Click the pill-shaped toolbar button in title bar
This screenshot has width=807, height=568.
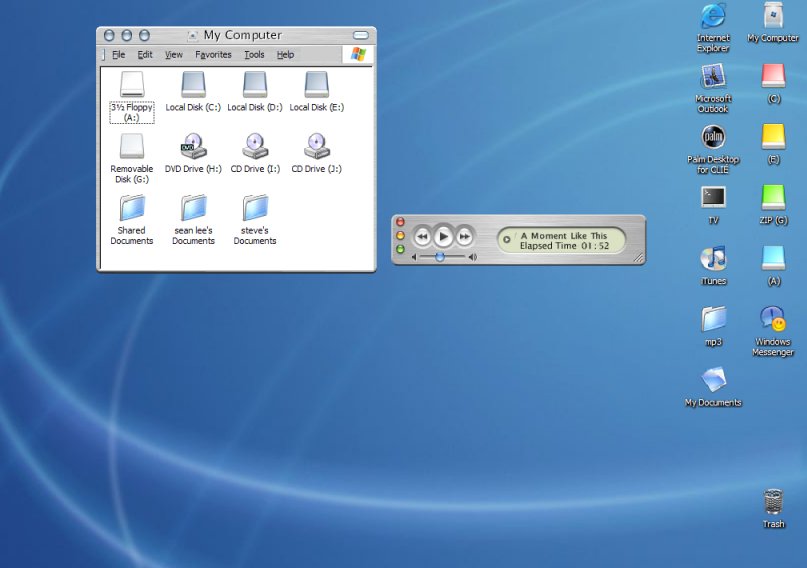coord(361,35)
